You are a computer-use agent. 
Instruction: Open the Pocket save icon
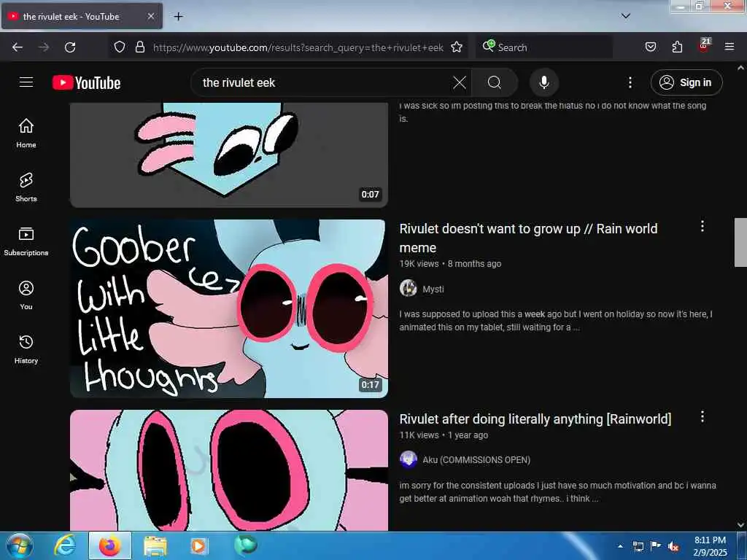[651, 47]
